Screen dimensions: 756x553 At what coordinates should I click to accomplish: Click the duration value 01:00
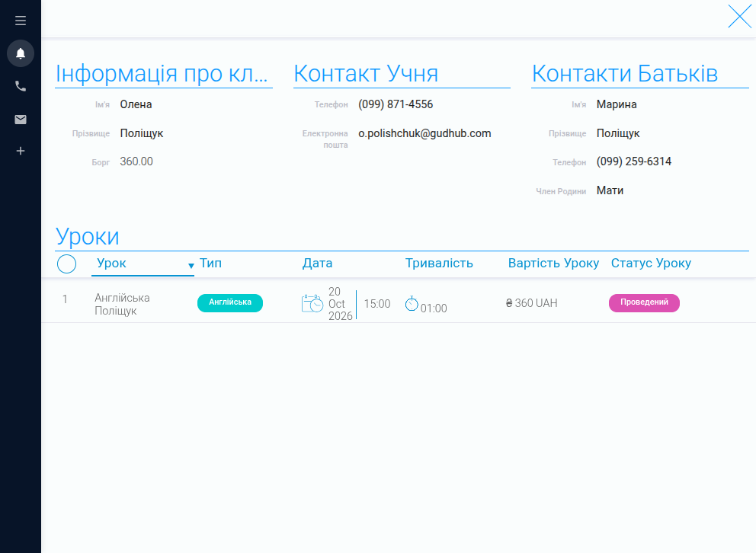click(x=434, y=308)
